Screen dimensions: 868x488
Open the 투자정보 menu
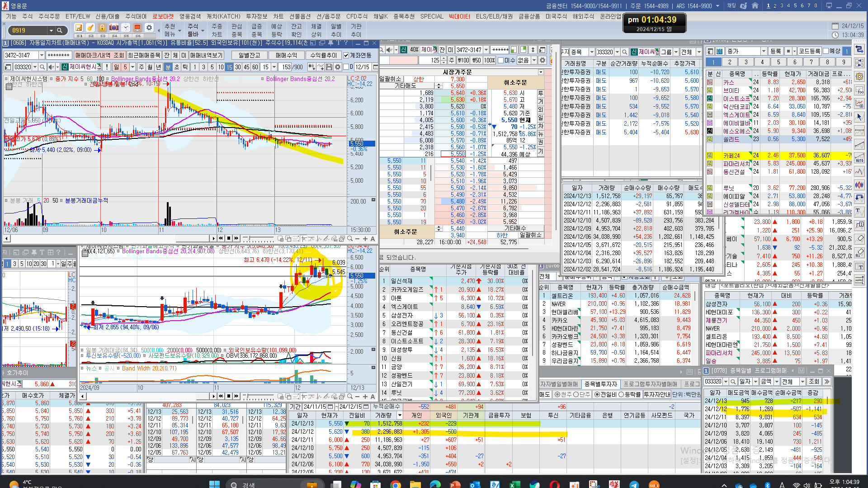coord(256,16)
